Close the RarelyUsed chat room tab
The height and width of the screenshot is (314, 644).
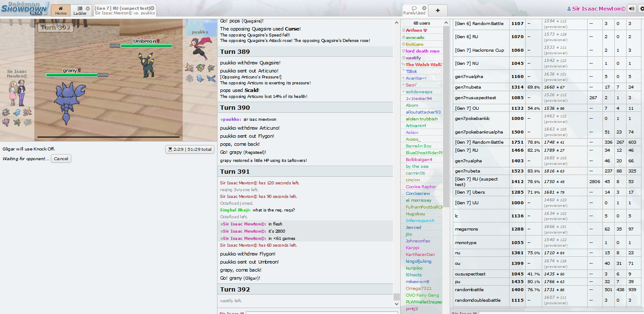tap(425, 8)
